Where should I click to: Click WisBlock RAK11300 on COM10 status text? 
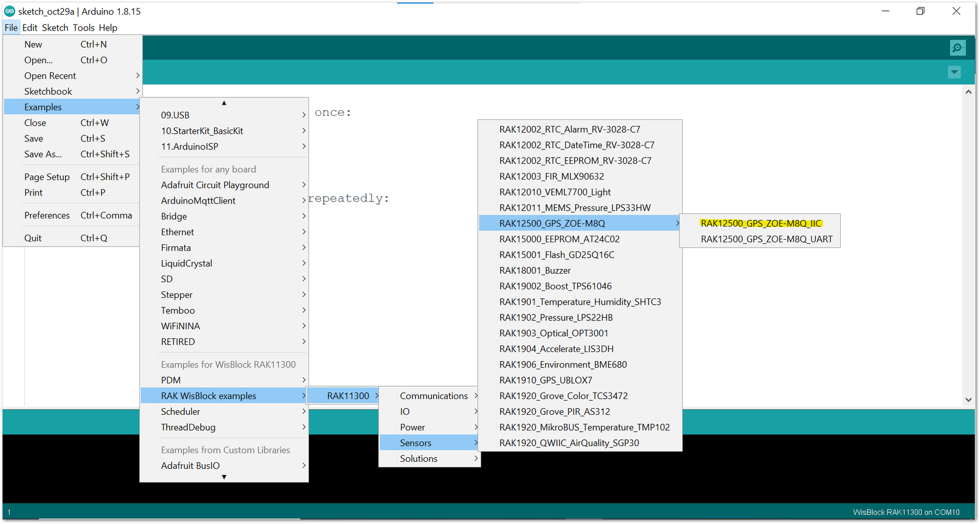[x=906, y=512]
